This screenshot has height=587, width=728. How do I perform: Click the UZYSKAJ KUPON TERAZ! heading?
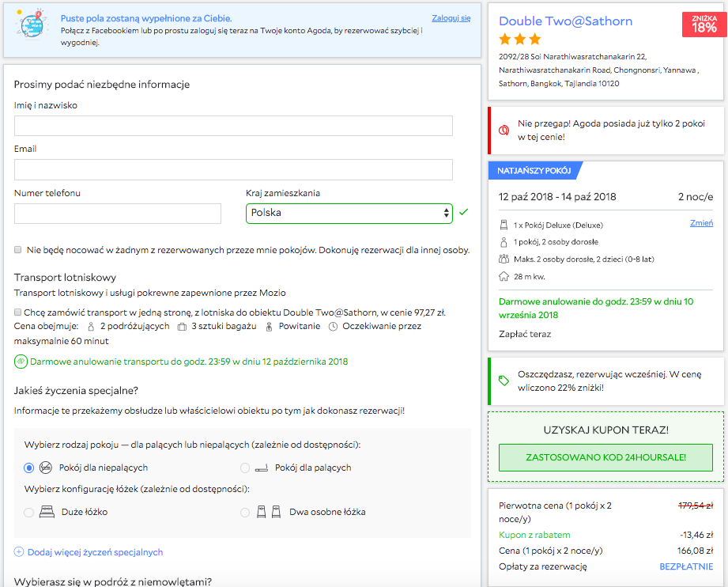coord(606,430)
